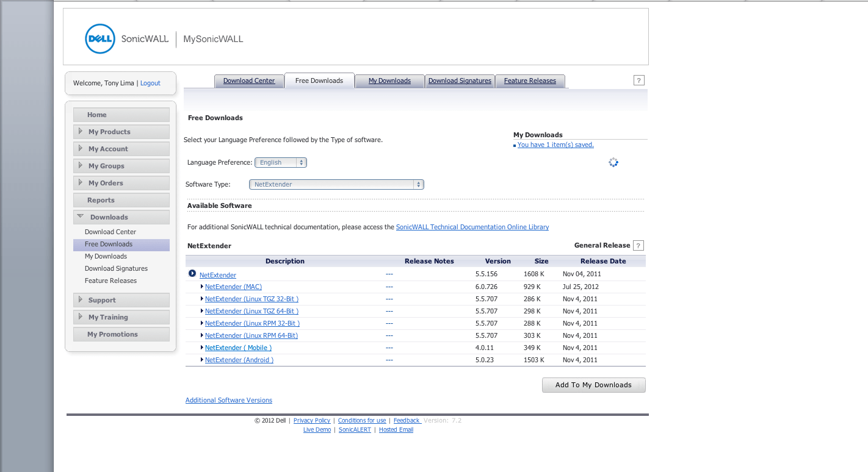
Task: Click Feedback footer link
Action: point(407,421)
